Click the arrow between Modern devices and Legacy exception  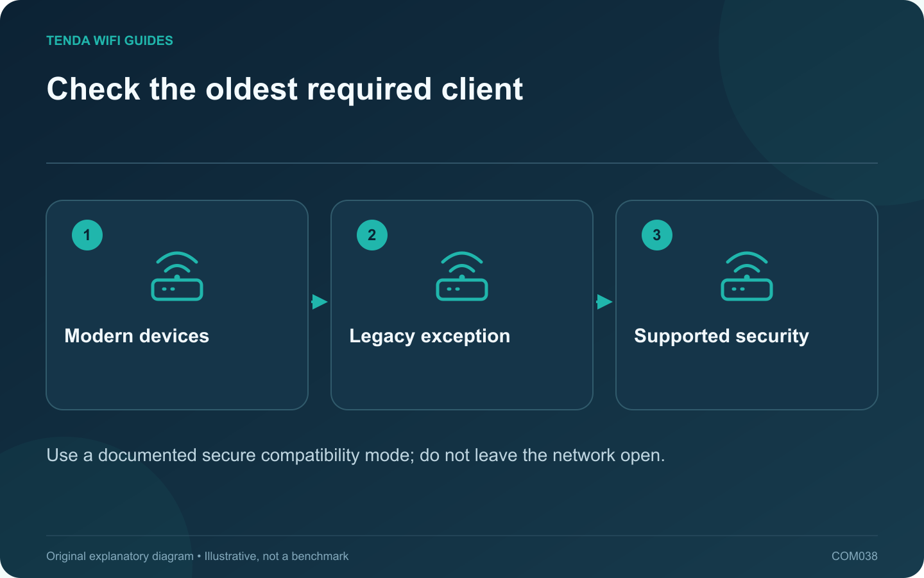point(320,302)
